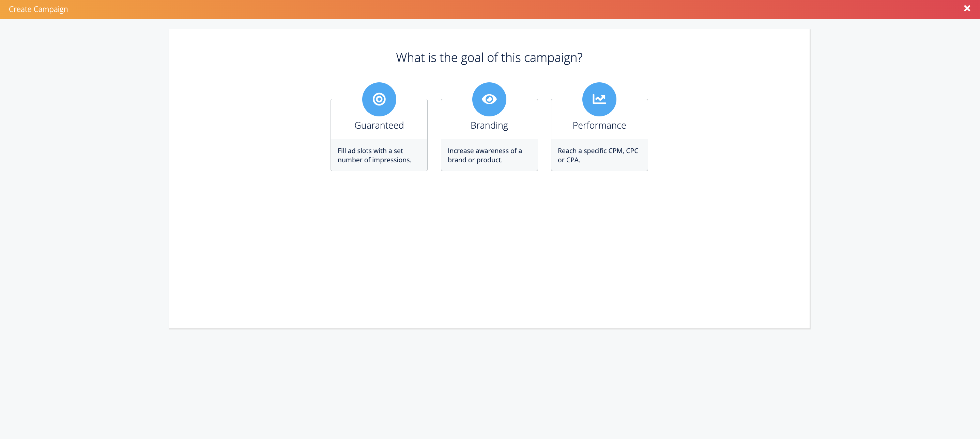Screen dimensions: 980x439
Task: Close the Create Campaign dialog
Action: 967,9
